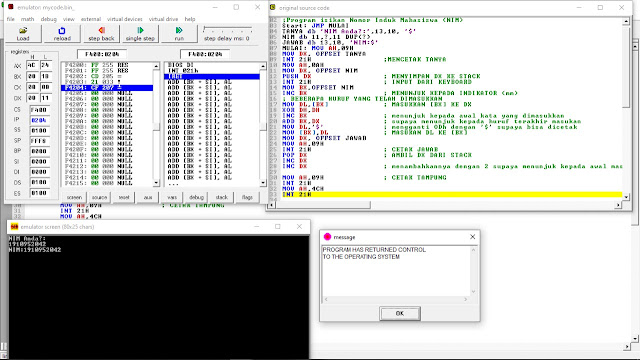Screen dimensions: 640x360
Task: Click the AX high register field
Action: coord(32,65)
